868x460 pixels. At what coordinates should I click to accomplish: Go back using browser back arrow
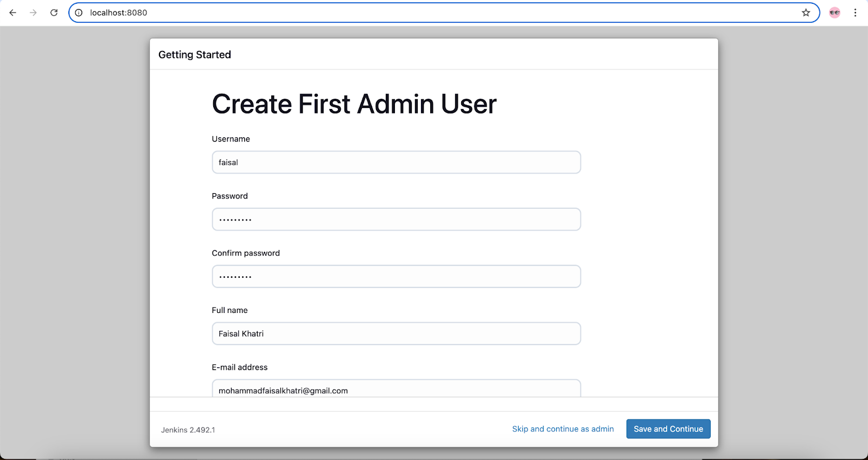(x=12, y=12)
